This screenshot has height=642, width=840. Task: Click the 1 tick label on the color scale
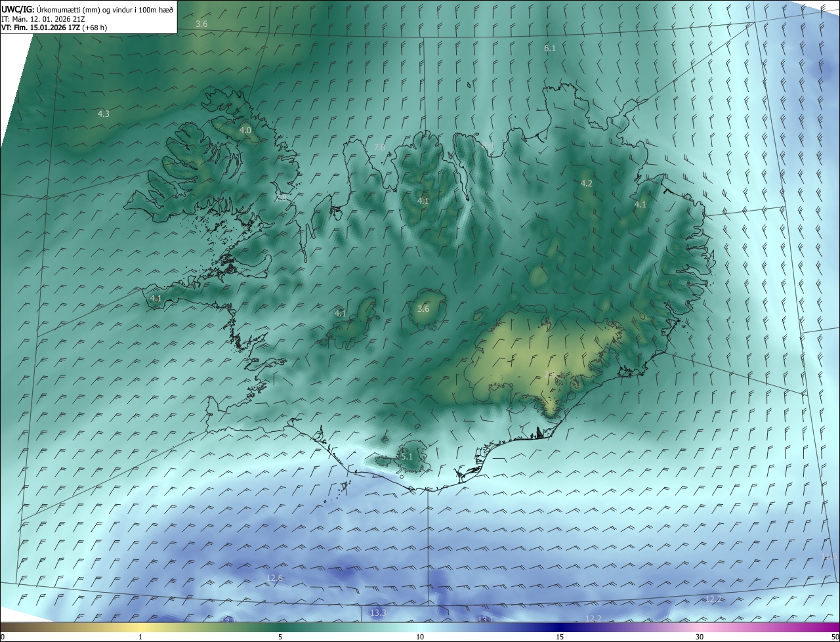pyautogui.click(x=140, y=637)
